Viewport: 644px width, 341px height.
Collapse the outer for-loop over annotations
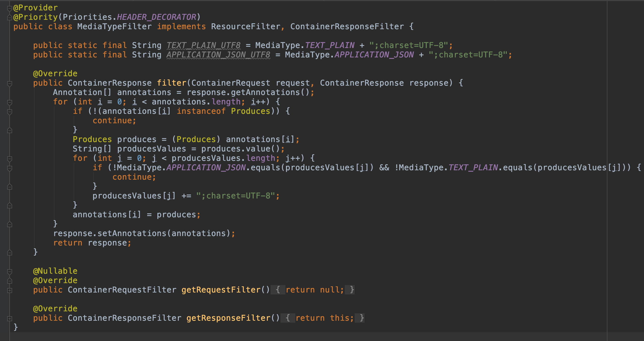point(9,102)
